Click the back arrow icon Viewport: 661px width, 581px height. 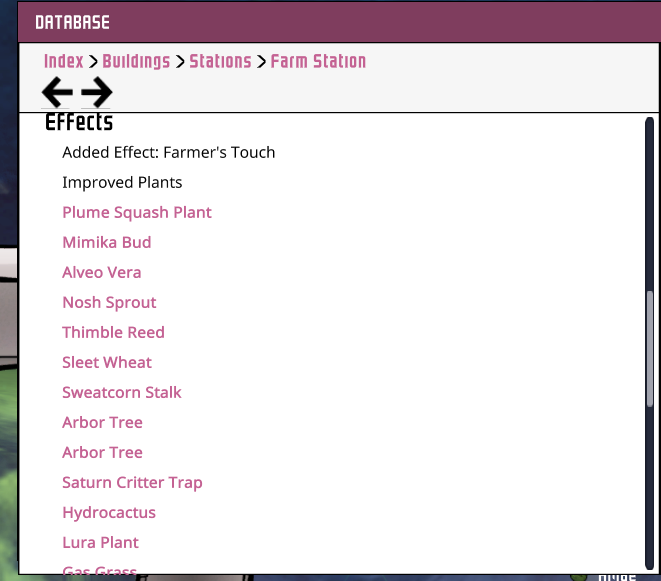pos(57,93)
